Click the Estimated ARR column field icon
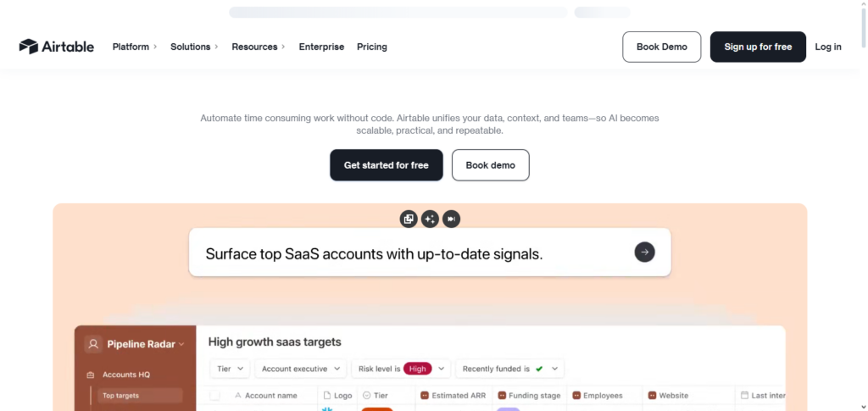Screen dimensions: 868x411 tap(424, 396)
